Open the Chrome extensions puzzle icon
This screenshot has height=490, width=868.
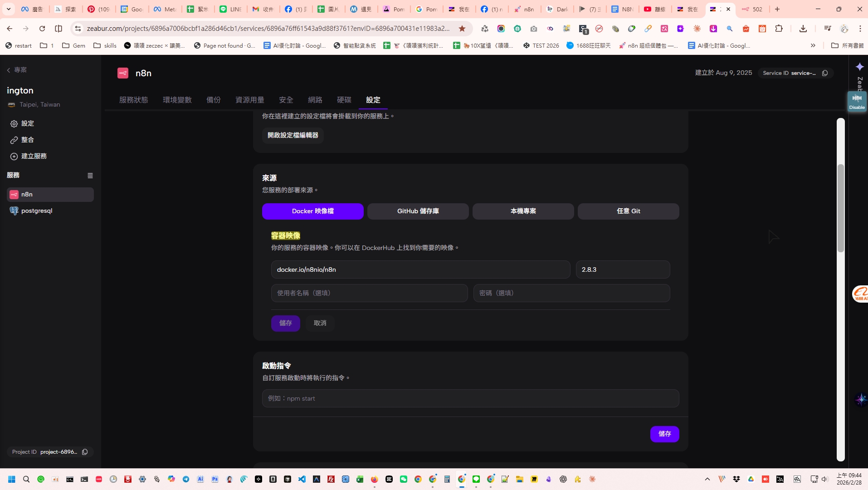click(x=779, y=29)
